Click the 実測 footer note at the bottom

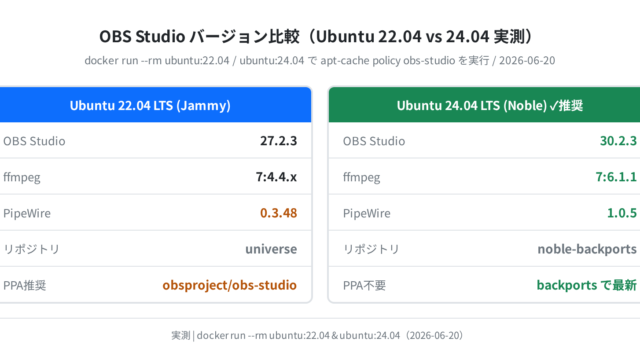(317, 336)
